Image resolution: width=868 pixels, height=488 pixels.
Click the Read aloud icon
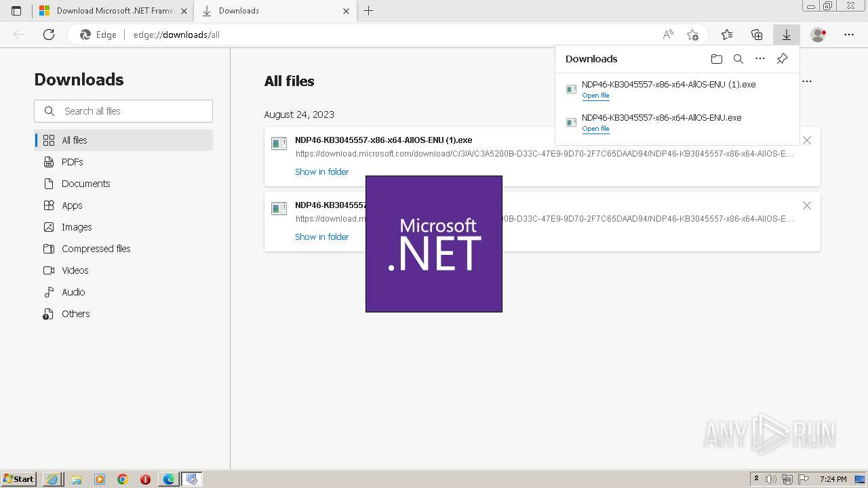668,35
